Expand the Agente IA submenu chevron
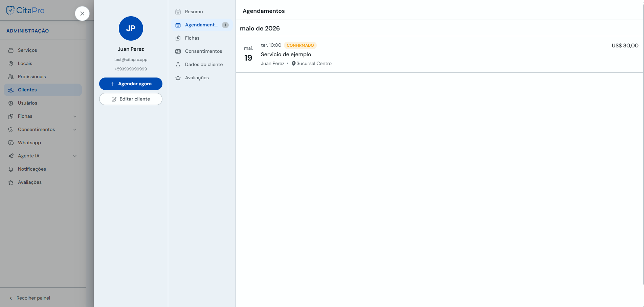 coord(75,156)
